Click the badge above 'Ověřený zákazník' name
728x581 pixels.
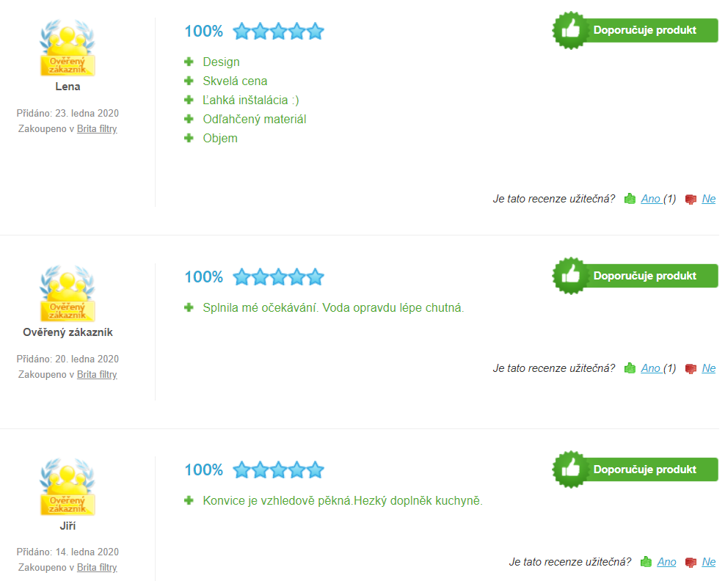click(x=68, y=293)
